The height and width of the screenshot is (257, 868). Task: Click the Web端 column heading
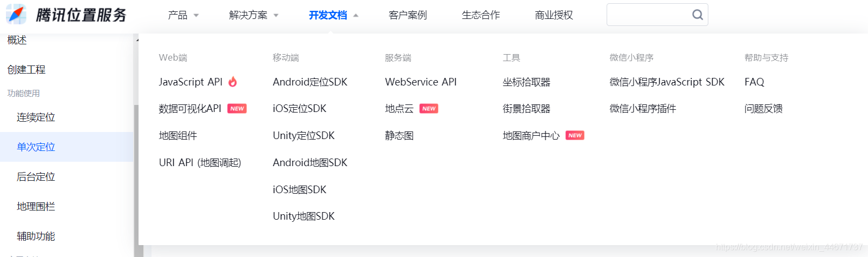pyautogui.click(x=173, y=58)
